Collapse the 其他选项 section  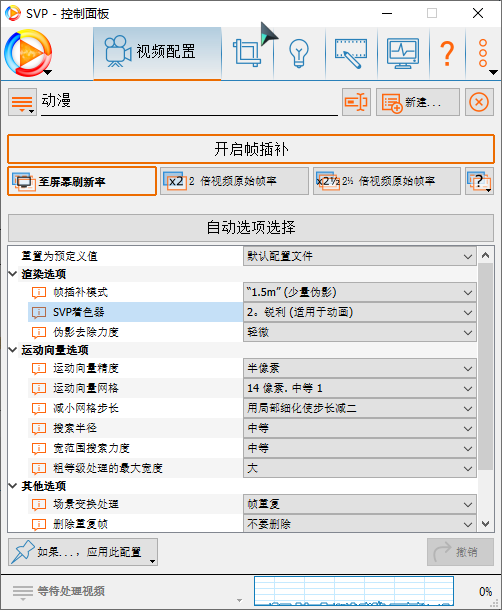pos(13,486)
